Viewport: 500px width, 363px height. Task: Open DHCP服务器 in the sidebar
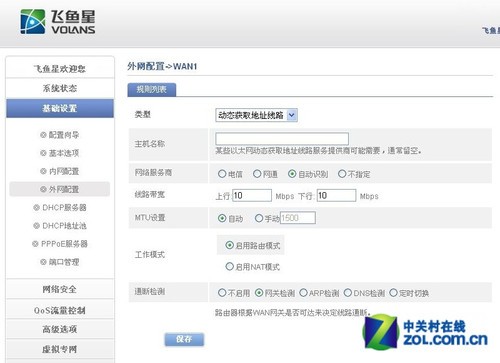click(64, 207)
